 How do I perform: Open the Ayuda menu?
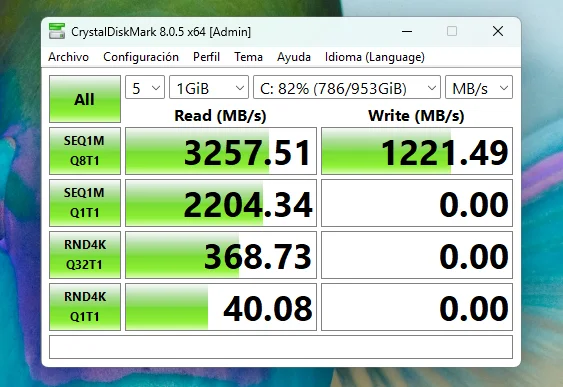pos(294,57)
